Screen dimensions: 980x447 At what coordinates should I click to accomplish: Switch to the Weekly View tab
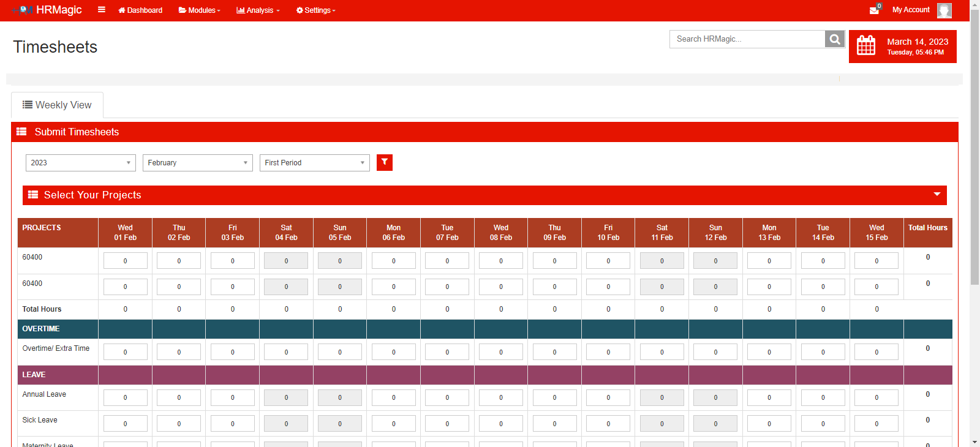coord(57,105)
